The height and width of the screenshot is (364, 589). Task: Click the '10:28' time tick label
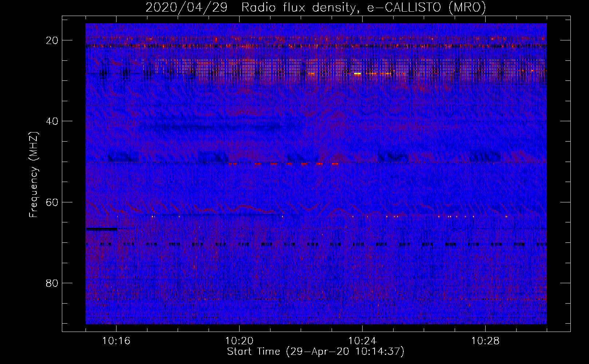tap(485, 341)
